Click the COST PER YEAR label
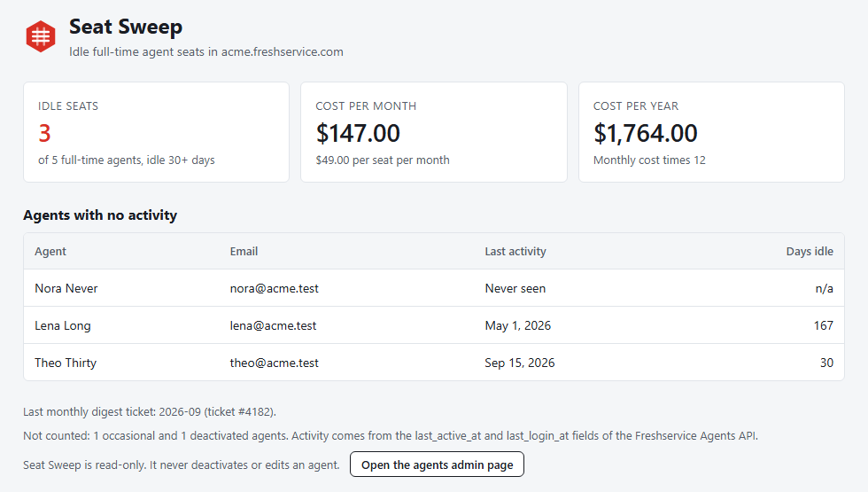This screenshot has width=868, height=492. click(636, 105)
